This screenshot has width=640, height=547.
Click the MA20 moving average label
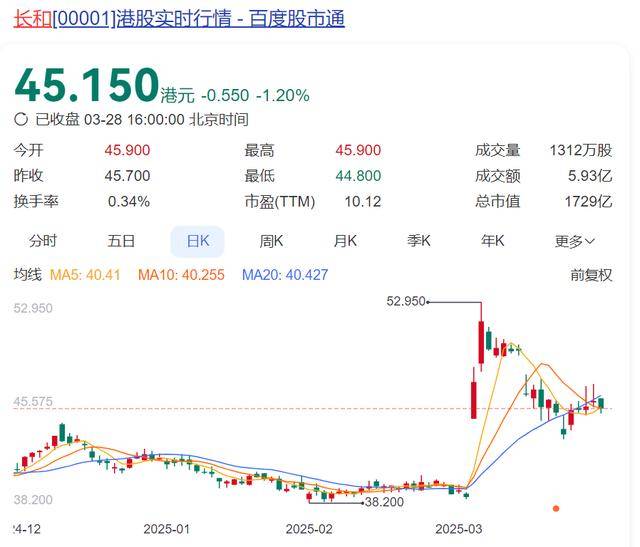coord(285,275)
